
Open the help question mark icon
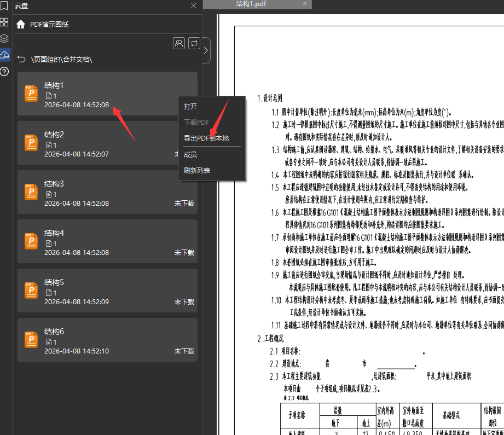point(4,71)
